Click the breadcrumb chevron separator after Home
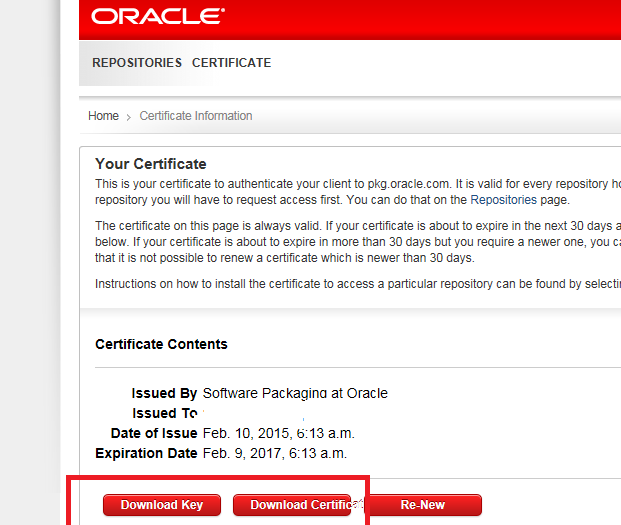This screenshot has height=525, width=621. [x=129, y=117]
